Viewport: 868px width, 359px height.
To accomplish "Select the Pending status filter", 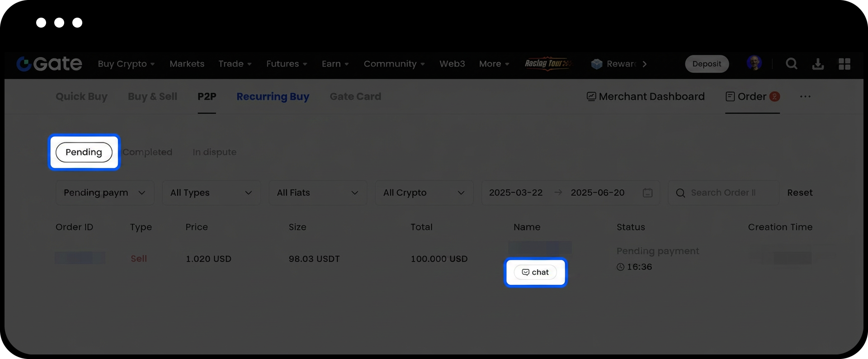I will point(84,152).
